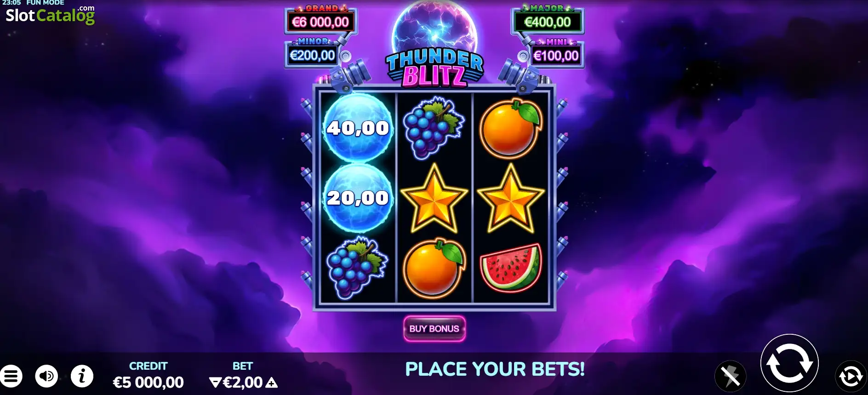Toggle the turbo lightning mode
868x395 pixels.
pos(731,376)
